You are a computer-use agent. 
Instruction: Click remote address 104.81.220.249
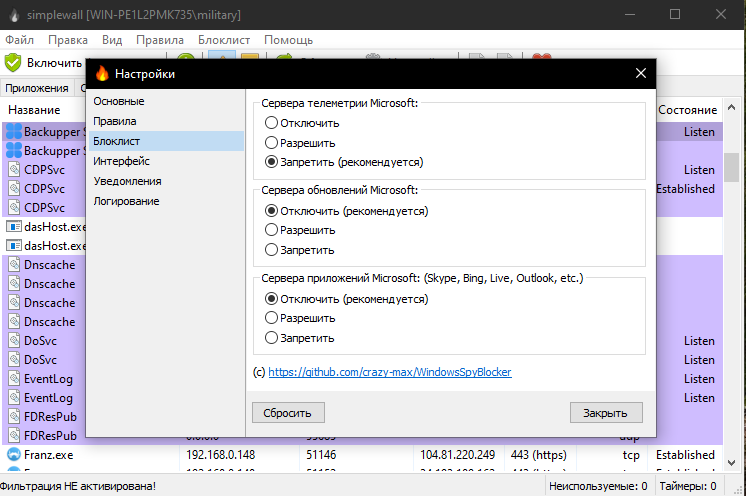[457, 455]
